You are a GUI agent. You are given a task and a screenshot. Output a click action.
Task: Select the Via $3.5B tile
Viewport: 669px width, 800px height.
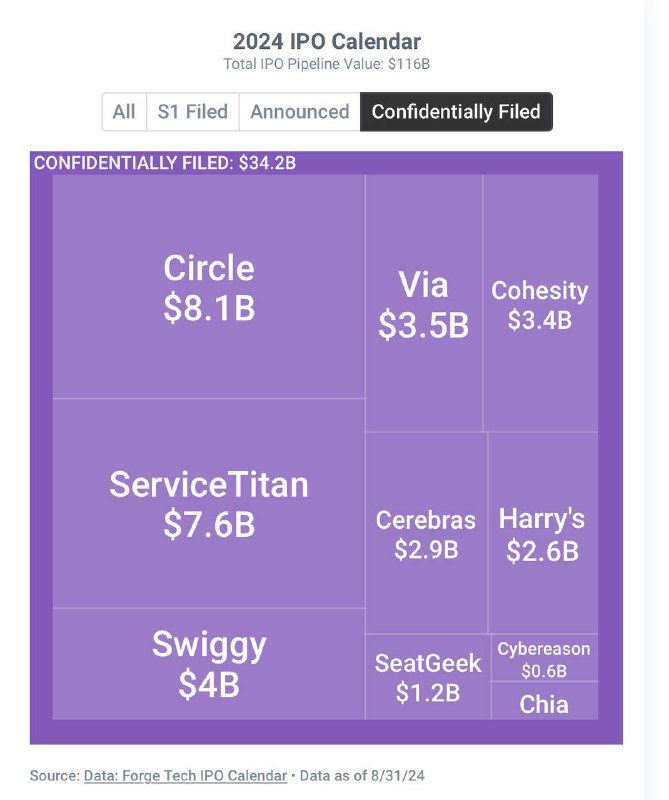click(x=424, y=304)
